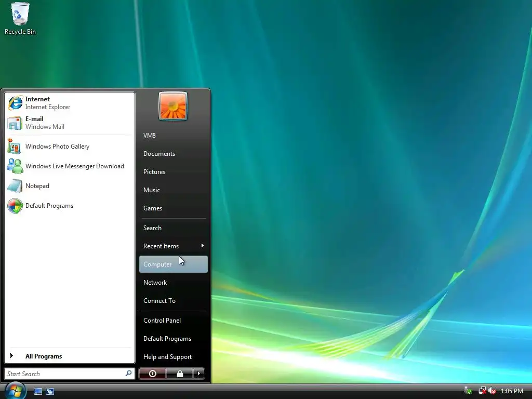
Task: Open Games from the Start menu
Action: pyautogui.click(x=152, y=208)
